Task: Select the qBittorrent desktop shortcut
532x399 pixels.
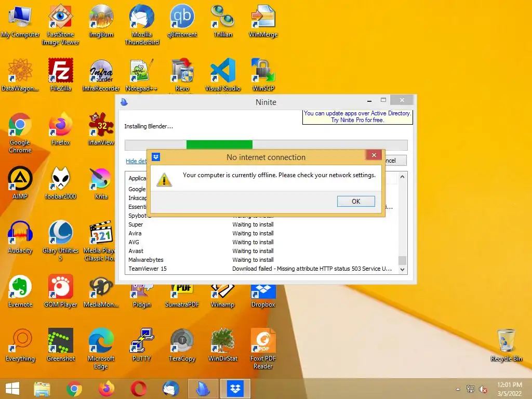Action: pyautogui.click(x=182, y=21)
